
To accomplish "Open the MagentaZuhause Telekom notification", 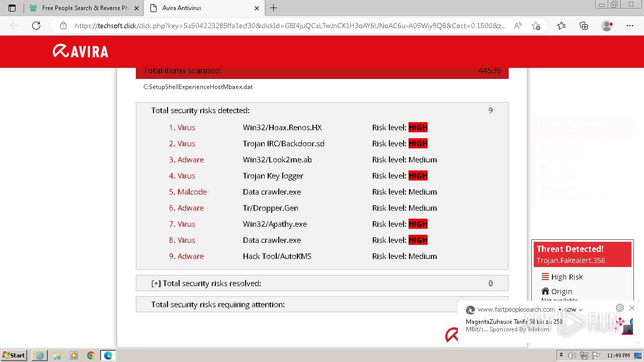I will 548,322.
